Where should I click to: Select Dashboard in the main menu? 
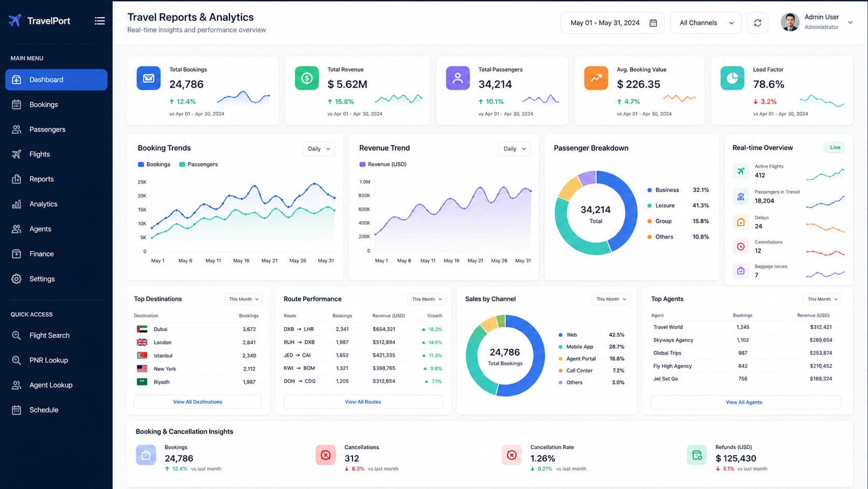[56, 80]
